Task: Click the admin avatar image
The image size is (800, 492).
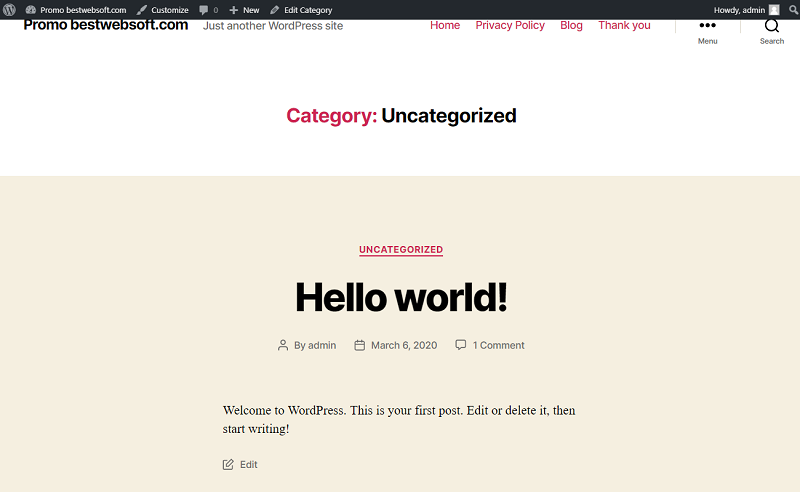Action: tap(774, 10)
